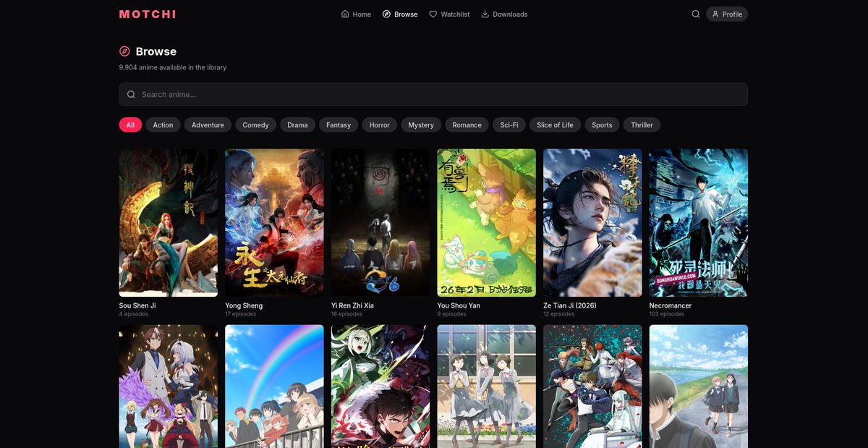Click the 9.904 anime available text

tap(173, 67)
